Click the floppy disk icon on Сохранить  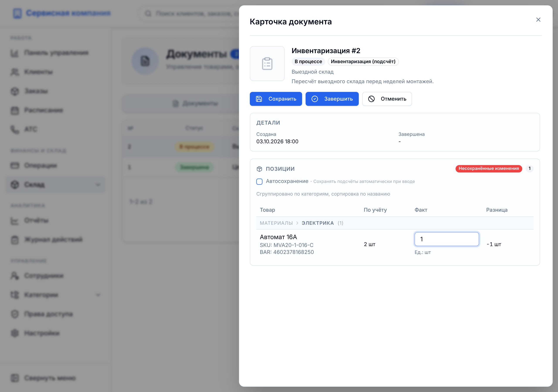[x=259, y=99]
